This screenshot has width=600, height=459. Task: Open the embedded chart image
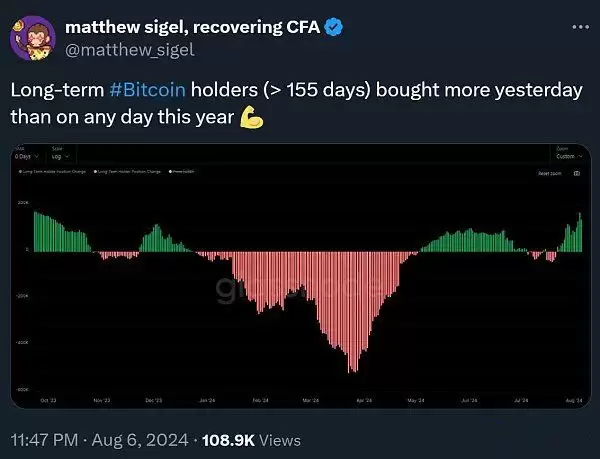coord(300,275)
